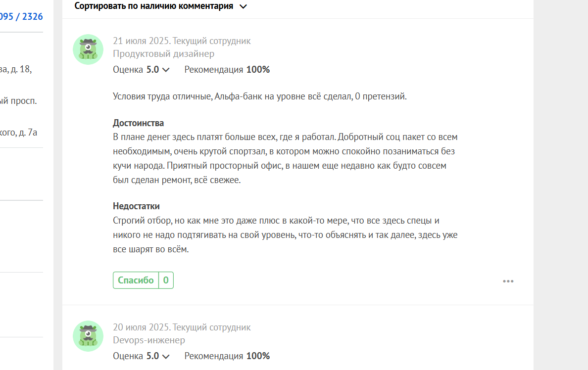Click the Рекомендация 100% on the first review

[x=227, y=70]
